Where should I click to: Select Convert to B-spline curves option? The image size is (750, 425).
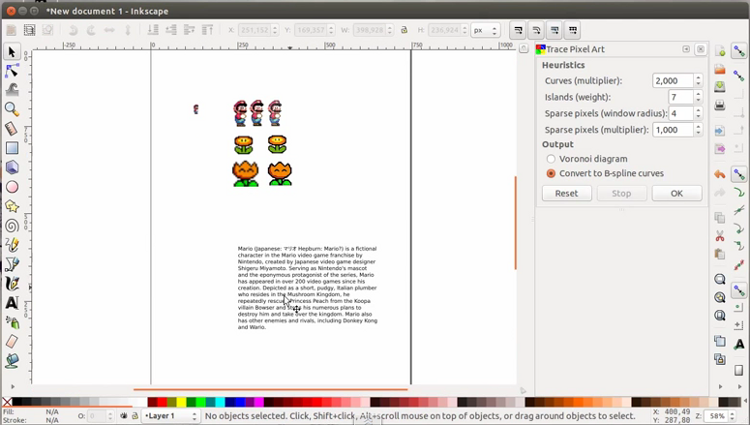point(551,173)
